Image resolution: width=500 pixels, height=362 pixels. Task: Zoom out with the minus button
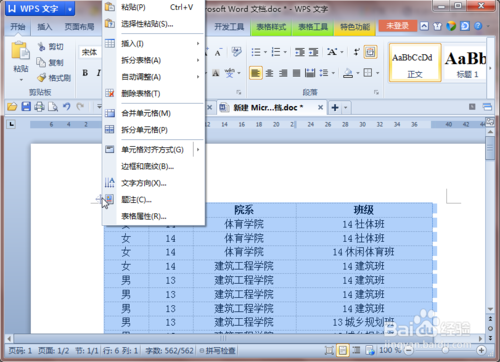point(409,350)
